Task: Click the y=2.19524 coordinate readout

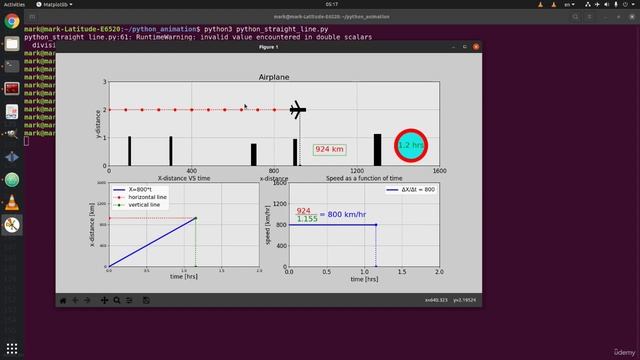Action: 464,300
